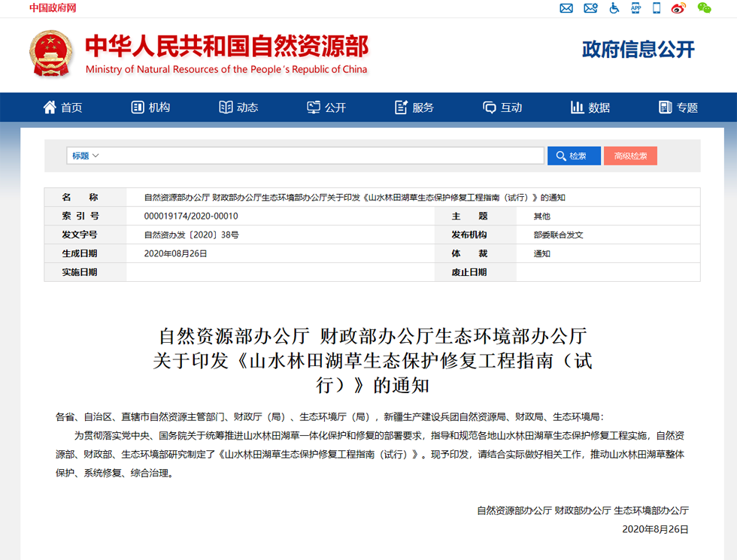Open the 机构 menu item
Viewport: 737px width, 560px height.
(159, 107)
